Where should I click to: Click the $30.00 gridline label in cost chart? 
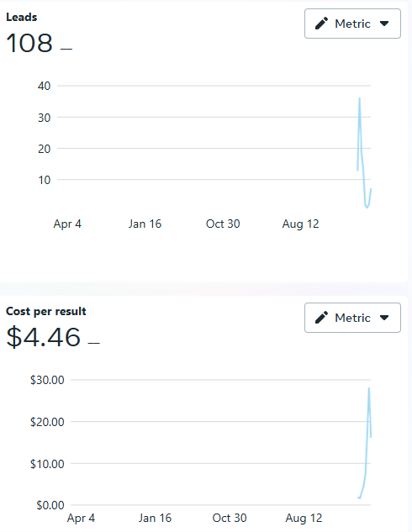[47, 380]
